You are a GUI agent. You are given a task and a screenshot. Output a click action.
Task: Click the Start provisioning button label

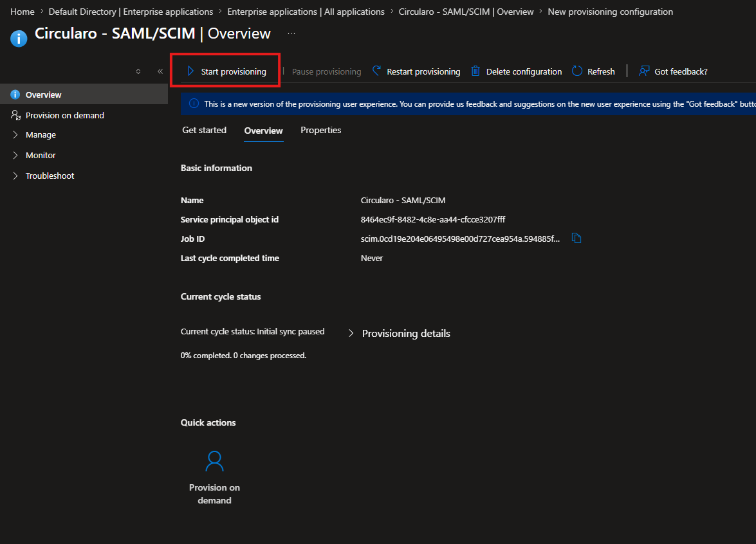[234, 72]
